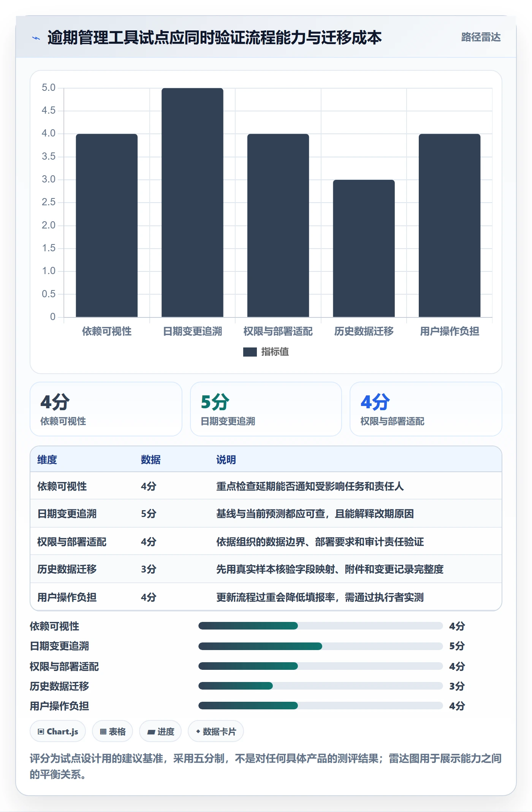Click text 先用真实样本核验字段映射、附件和变更记录完整度
532x812 pixels.
click(330, 569)
